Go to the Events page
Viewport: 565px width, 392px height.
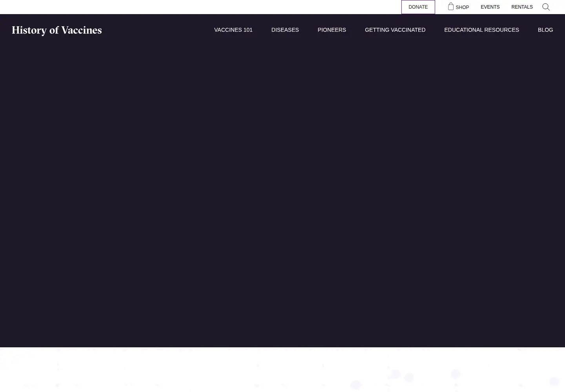(490, 7)
